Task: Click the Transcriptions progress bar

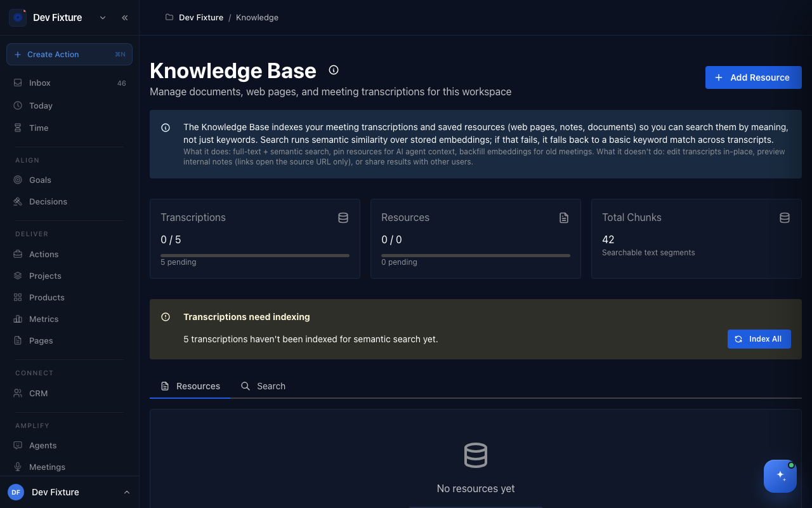Action: pyautogui.click(x=255, y=255)
